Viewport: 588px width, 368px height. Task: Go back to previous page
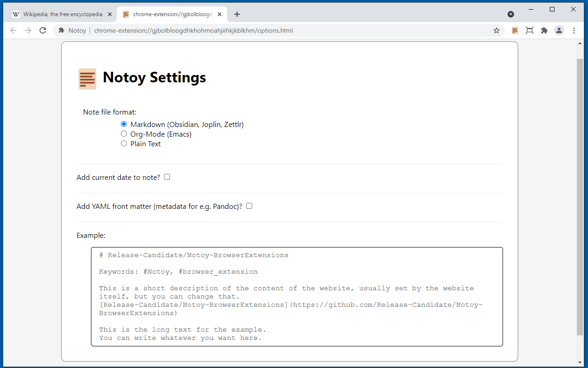click(13, 30)
